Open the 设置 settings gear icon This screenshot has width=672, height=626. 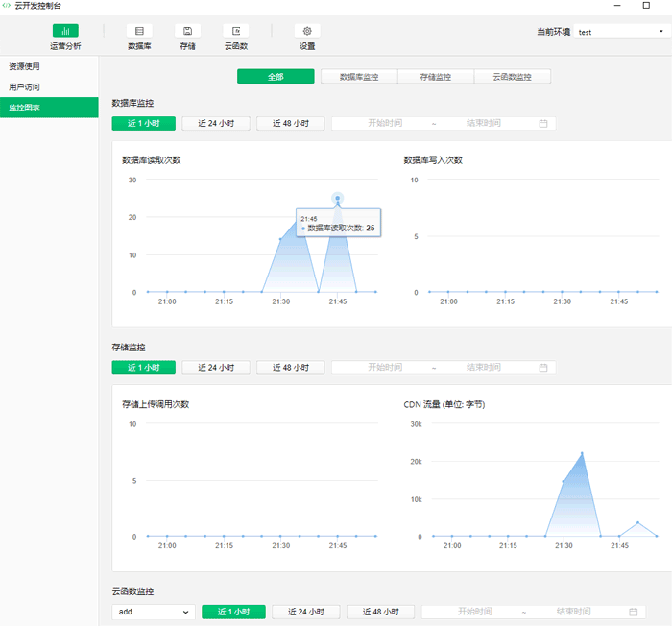coord(307,31)
